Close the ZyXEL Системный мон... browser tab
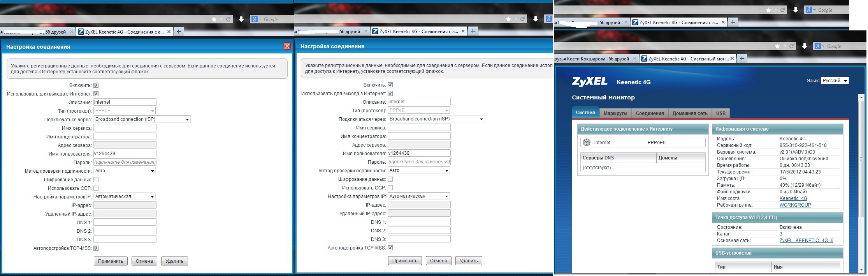The image size is (868, 276). pyautogui.click(x=732, y=58)
